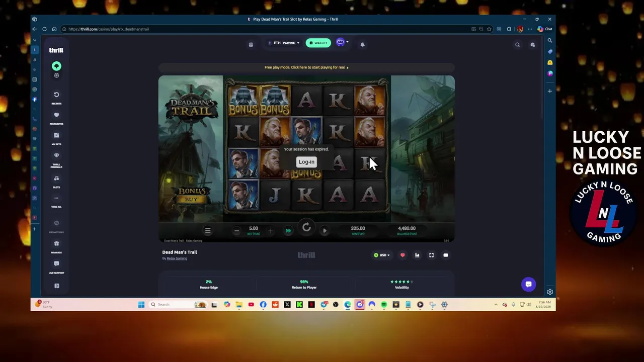Open browser sidebar settings gear

[x=550, y=292]
